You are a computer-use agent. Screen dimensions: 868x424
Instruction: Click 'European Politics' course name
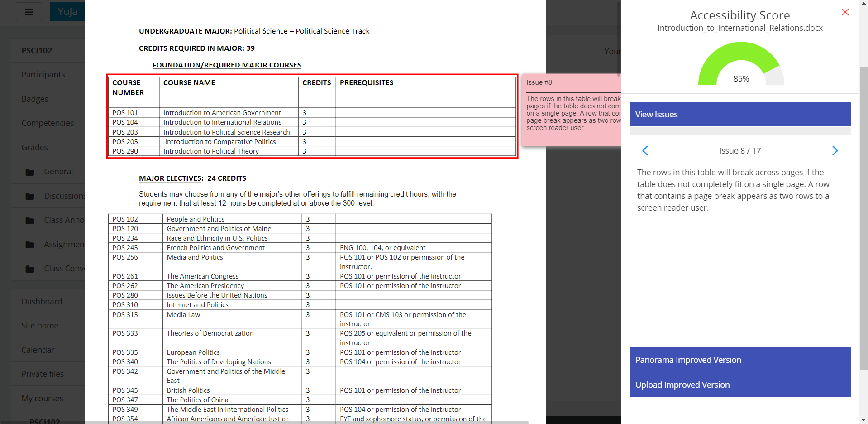[193, 352]
